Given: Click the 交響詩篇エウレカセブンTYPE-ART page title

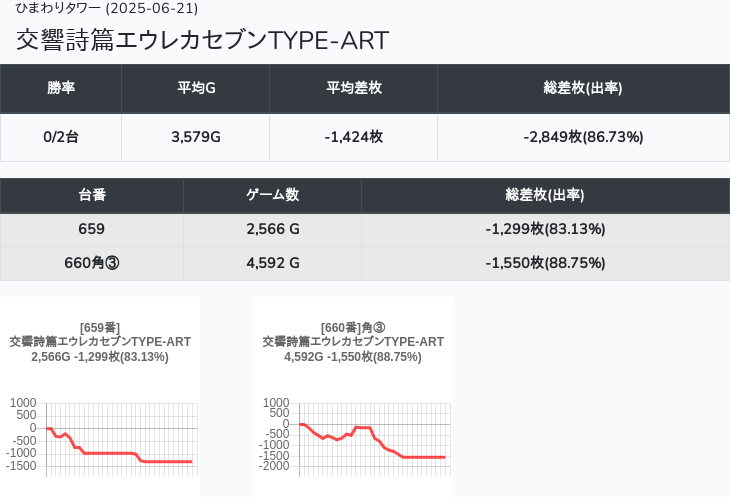Looking at the screenshot, I should point(203,40).
